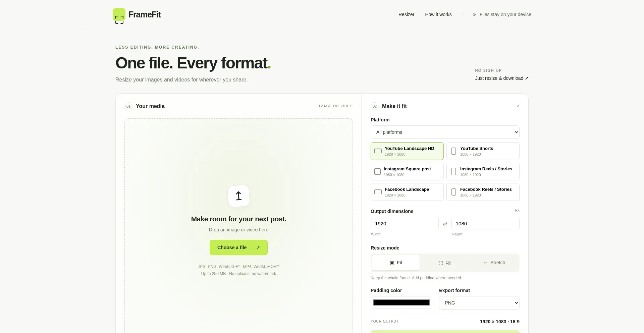
Task: Choose the Instagram Reels / Stories preset
Action: point(483,171)
